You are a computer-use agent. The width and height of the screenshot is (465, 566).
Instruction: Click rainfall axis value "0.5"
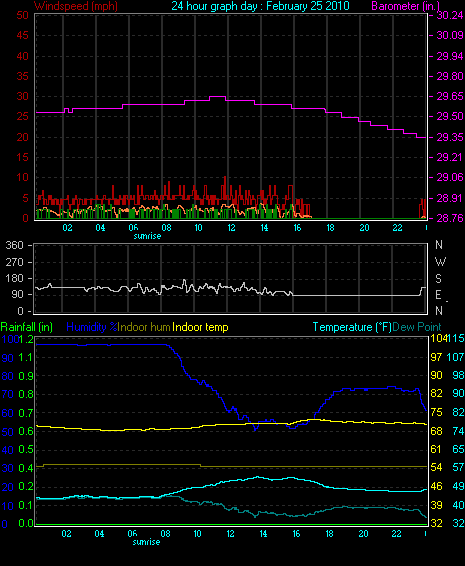tap(26, 450)
